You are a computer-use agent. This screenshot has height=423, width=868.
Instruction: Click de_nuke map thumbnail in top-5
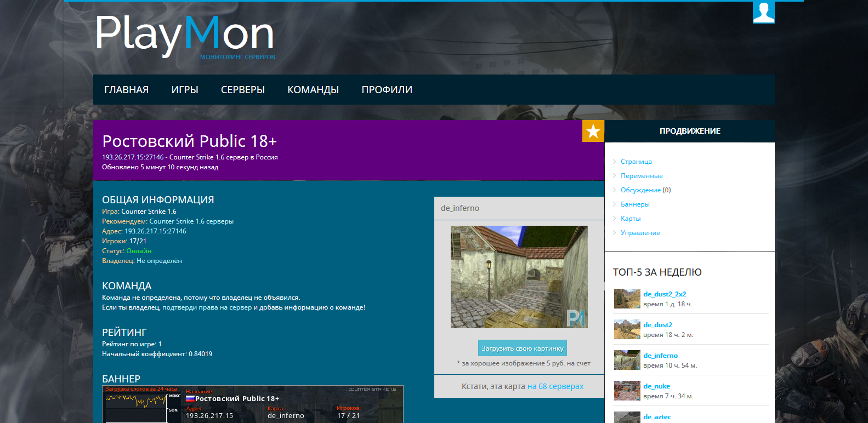point(627,391)
